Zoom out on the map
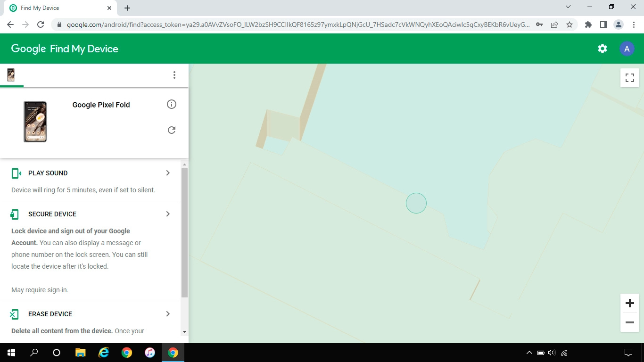644x362 pixels. coord(629,322)
